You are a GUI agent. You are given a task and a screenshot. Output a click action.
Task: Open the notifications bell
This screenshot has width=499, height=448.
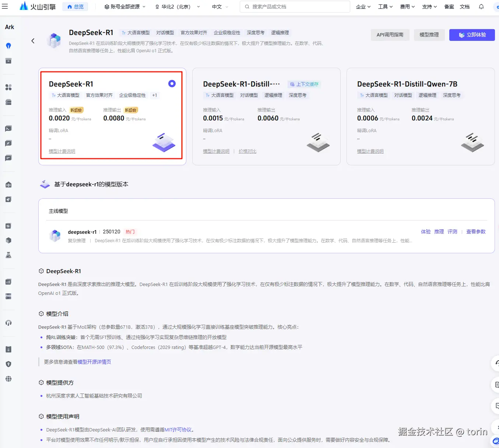[481, 7]
